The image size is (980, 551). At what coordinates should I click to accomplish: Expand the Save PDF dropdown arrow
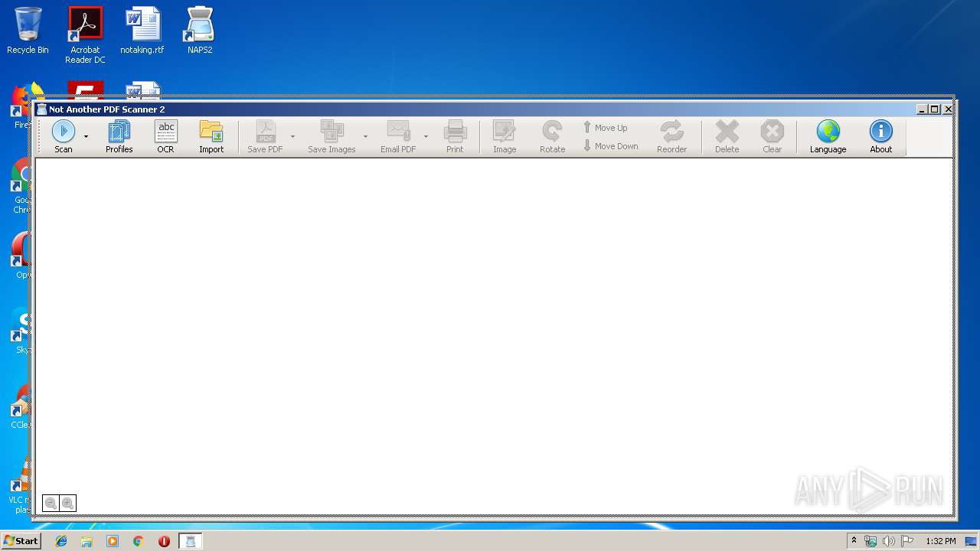pos(292,137)
